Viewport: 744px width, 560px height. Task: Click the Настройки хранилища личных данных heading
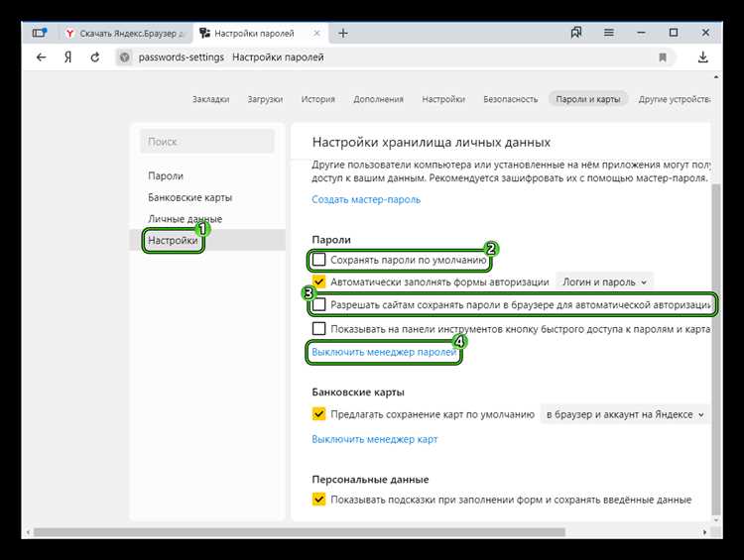432,143
